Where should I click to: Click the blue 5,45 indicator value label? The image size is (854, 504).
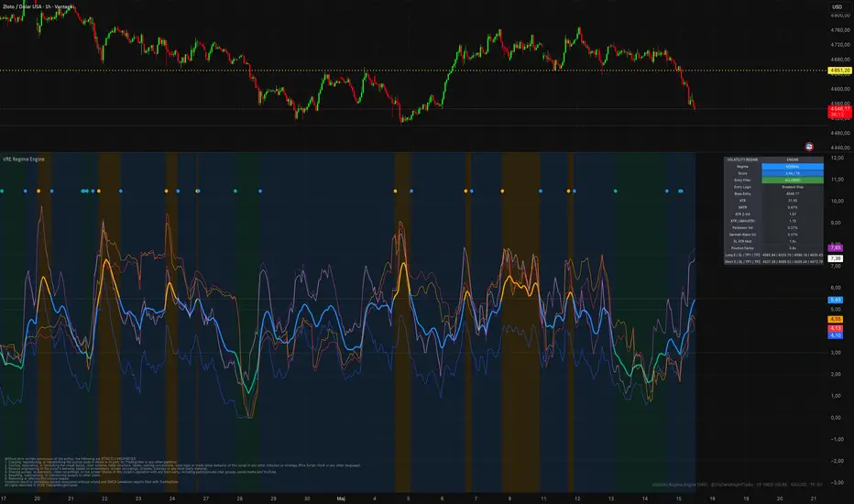click(836, 300)
